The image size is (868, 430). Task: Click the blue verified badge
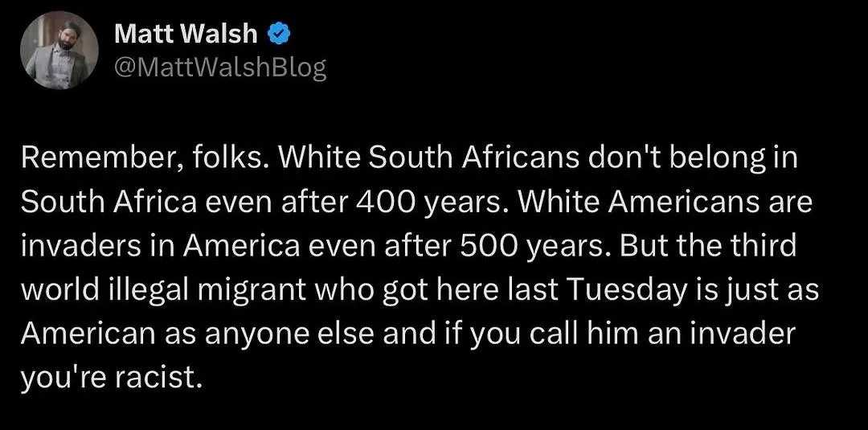(x=279, y=34)
